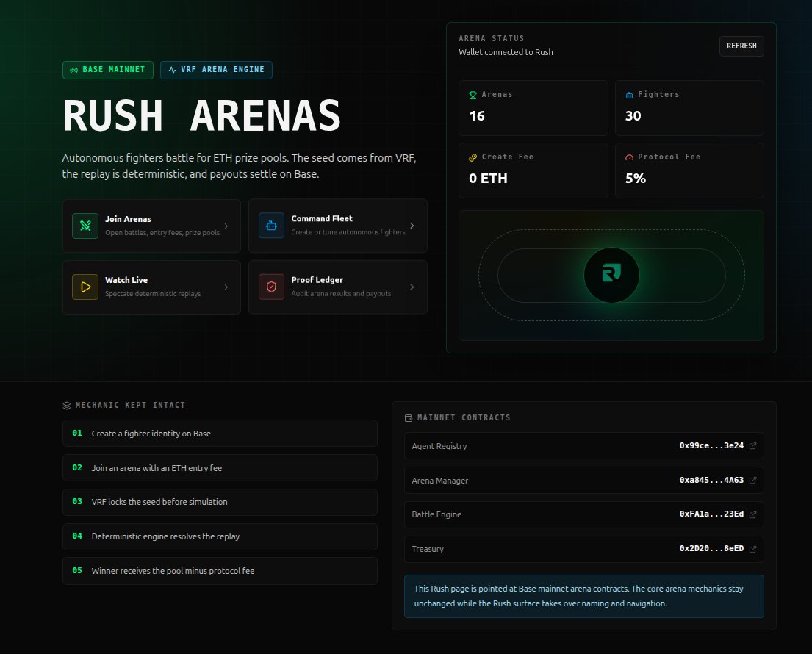
Task: Click the Battle Engine label
Action: 436,514
